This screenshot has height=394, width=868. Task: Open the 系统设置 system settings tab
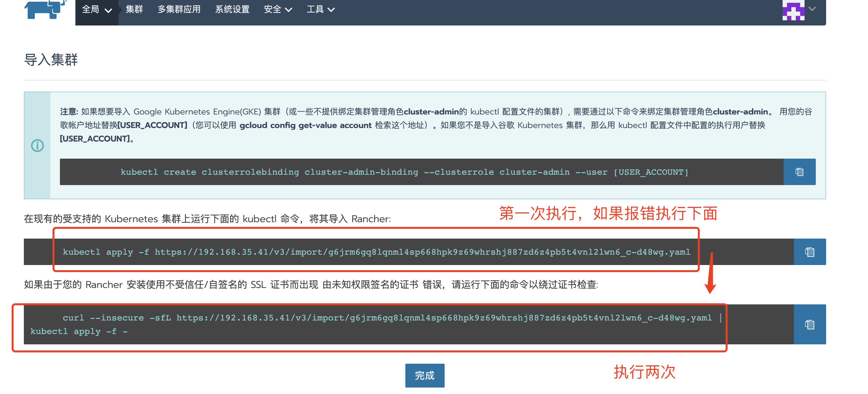point(232,9)
